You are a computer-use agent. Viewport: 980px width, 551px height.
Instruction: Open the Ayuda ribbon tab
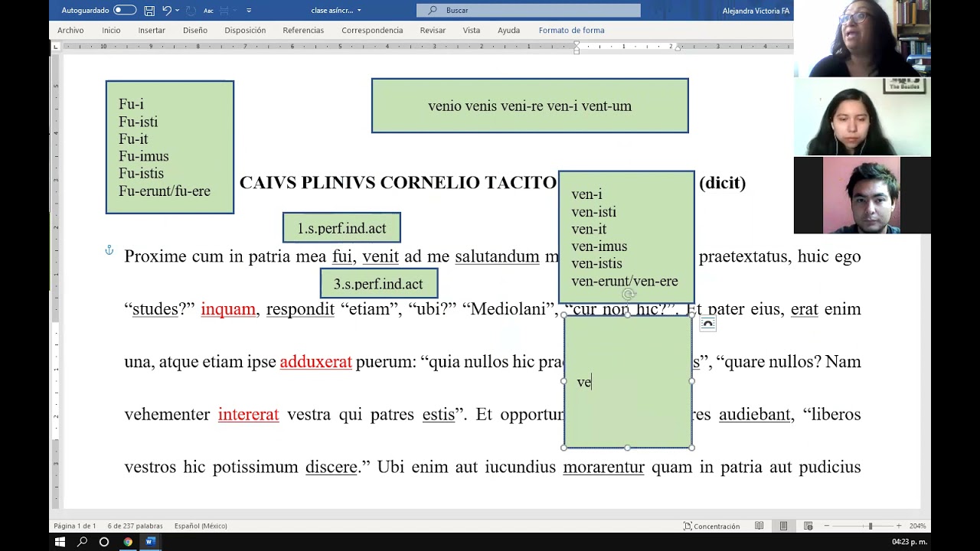click(508, 30)
